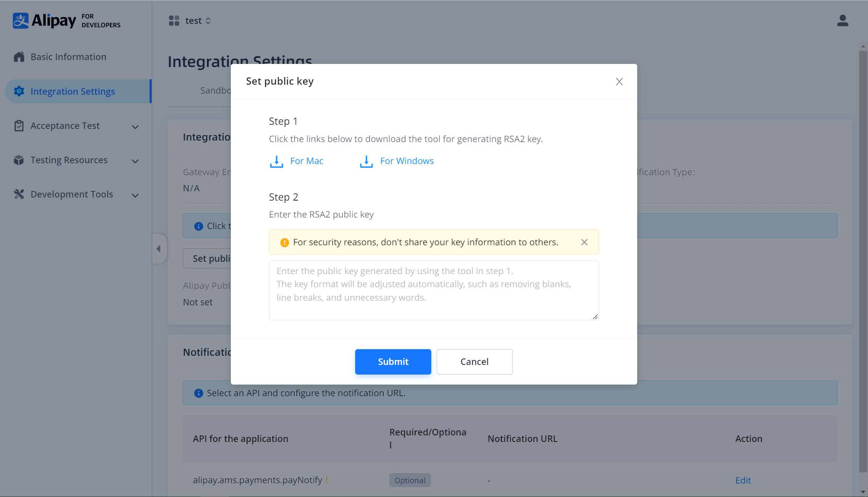Click the download icon next to For Windows
Viewport: 868px width, 497px height.
pyautogui.click(x=366, y=161)
